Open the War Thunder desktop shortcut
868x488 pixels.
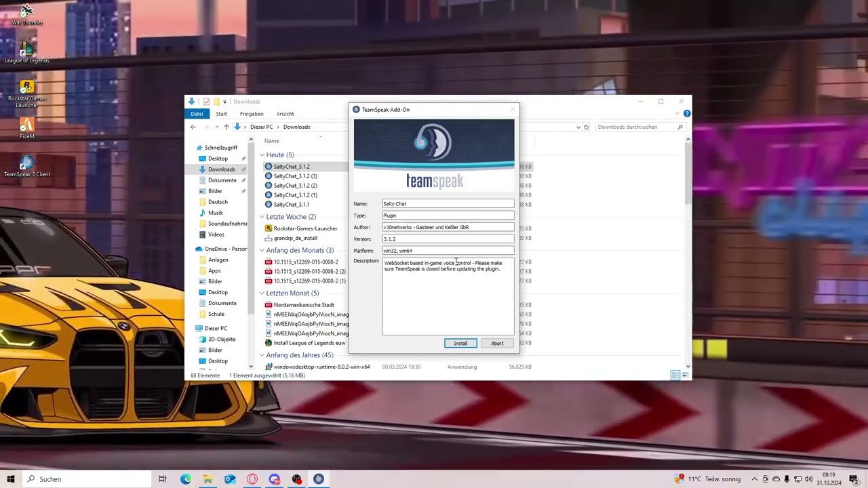pyautogui.click(x=26, y=14)
